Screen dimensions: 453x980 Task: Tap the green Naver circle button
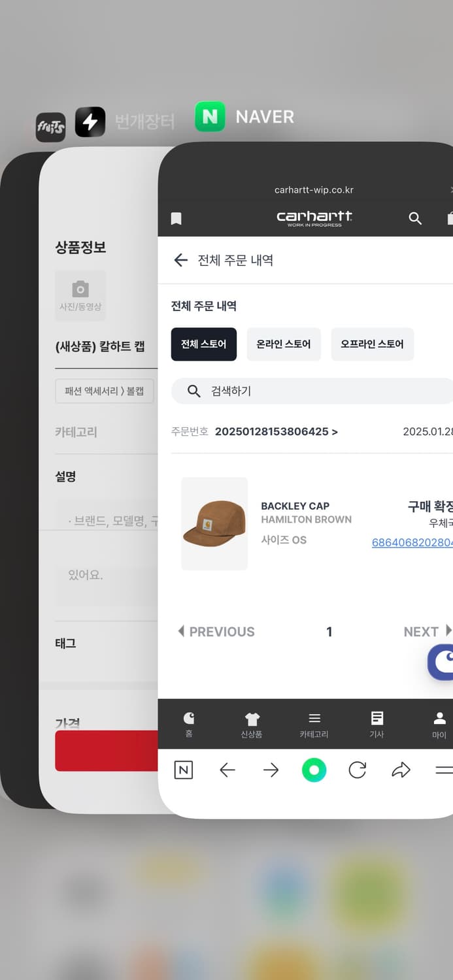click(x=314, y=770)
